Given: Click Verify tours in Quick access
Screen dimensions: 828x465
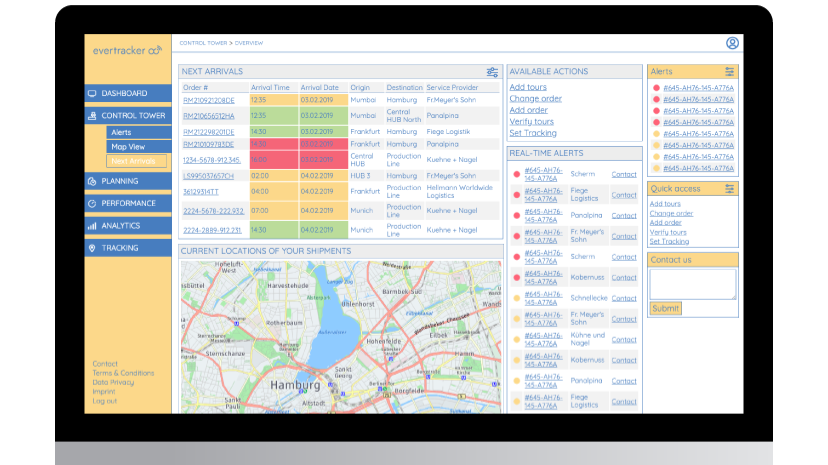Looking at the screenshot, I should (x=668, y=232).
